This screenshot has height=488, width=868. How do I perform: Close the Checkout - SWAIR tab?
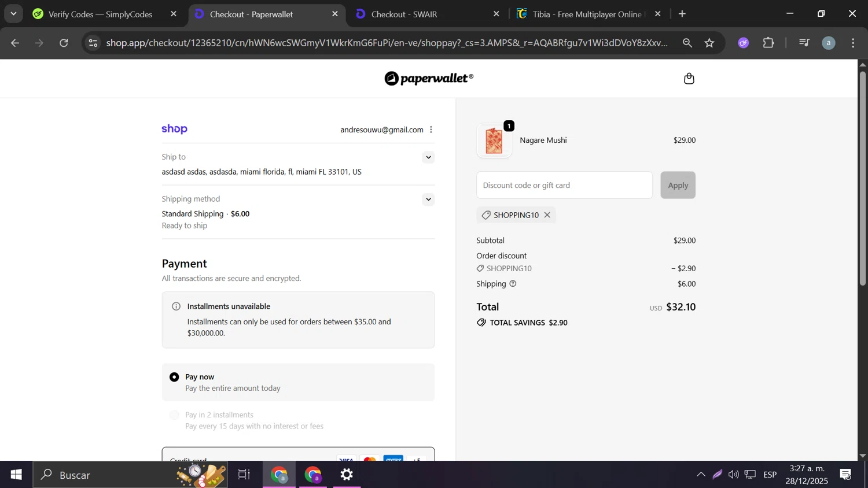pos(496,14)
